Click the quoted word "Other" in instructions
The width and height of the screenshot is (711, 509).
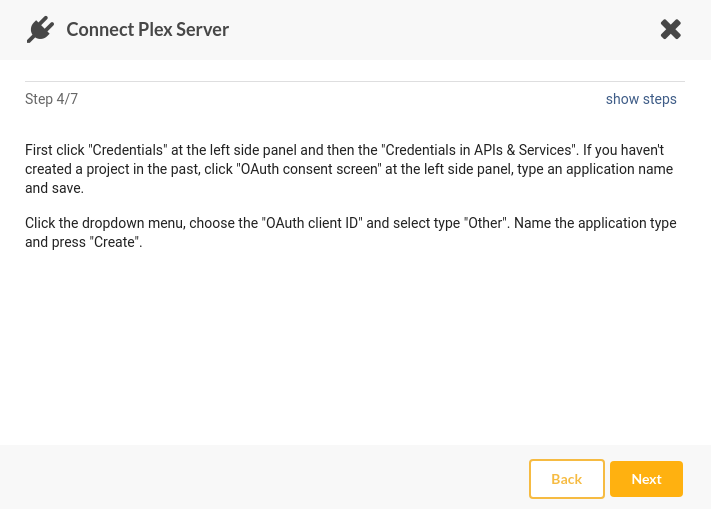(x=485, y=223)
